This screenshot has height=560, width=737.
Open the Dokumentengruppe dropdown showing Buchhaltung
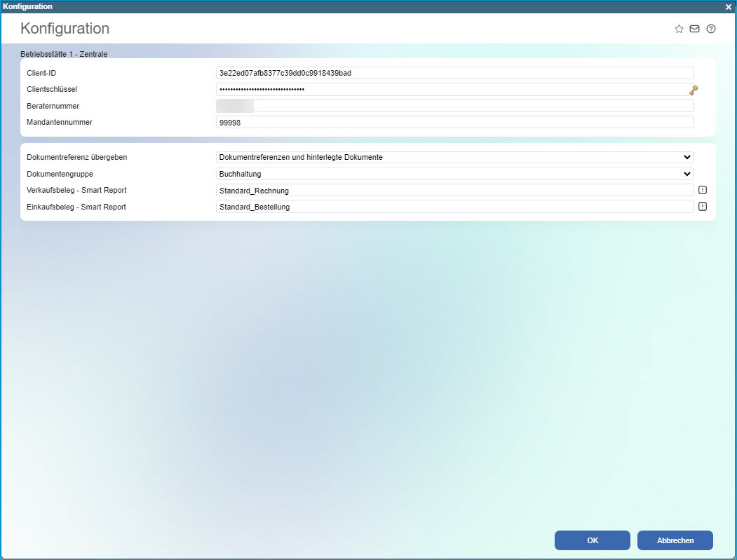(454, 174)
